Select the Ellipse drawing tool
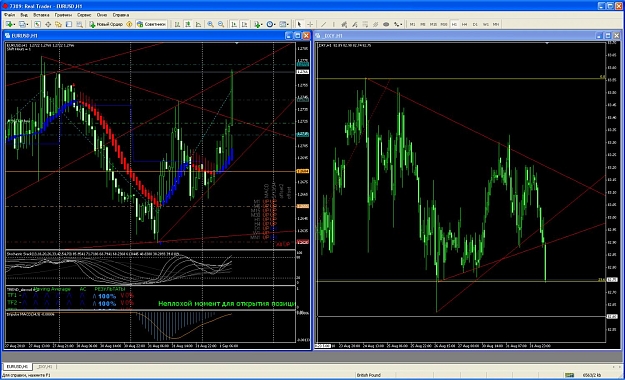This screenshot has width=625, height=380. tap(386, 24)
